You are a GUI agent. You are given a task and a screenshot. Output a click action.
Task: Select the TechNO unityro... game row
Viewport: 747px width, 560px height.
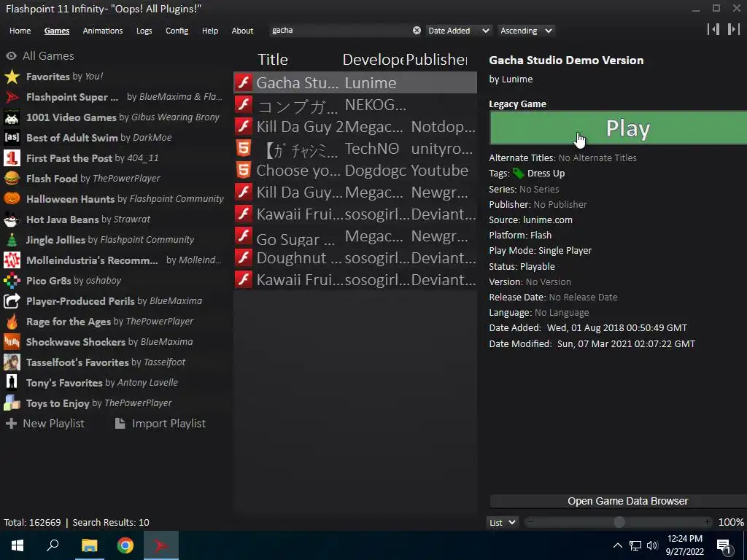click(x=355, y=148)
